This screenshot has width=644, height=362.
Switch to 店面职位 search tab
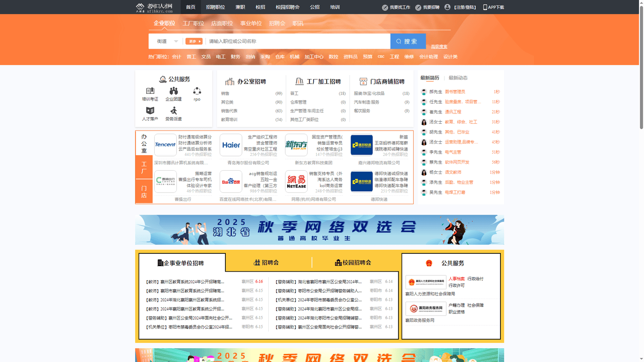coord(222,23)
